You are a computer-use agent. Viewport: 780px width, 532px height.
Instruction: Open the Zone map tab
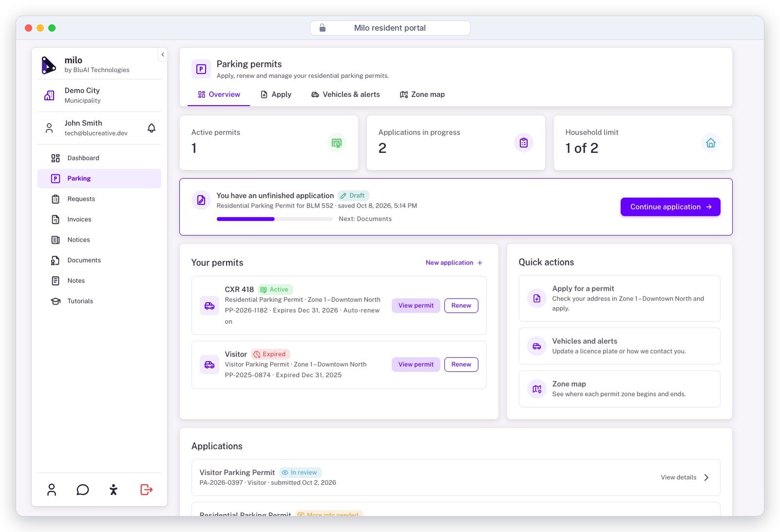point(422,95)
